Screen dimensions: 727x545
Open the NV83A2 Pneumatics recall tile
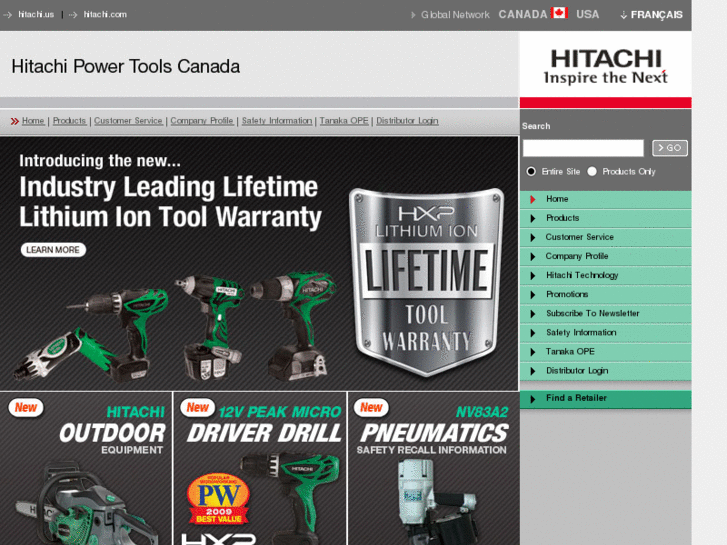434,468
